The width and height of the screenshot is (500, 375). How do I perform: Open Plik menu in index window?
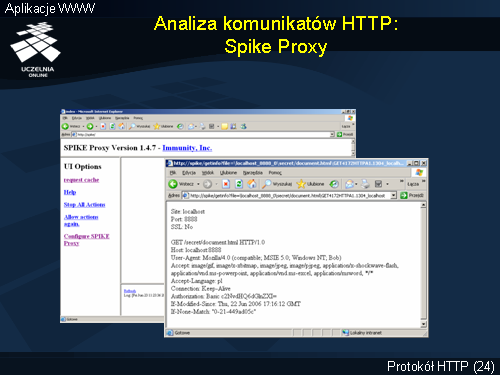pyautogui.click(x=65, y=118)
